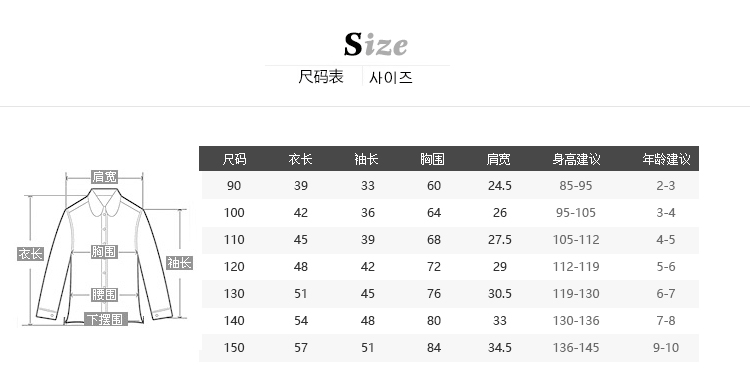Click the stylized Size title logo

(x=375, y=44)
